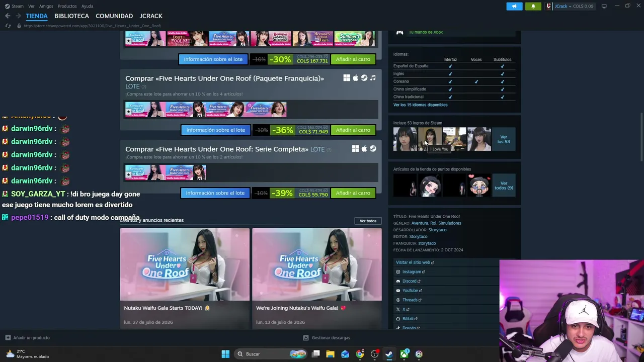
Task: Open the Ayuda menu
Action: tap(87, 6)
